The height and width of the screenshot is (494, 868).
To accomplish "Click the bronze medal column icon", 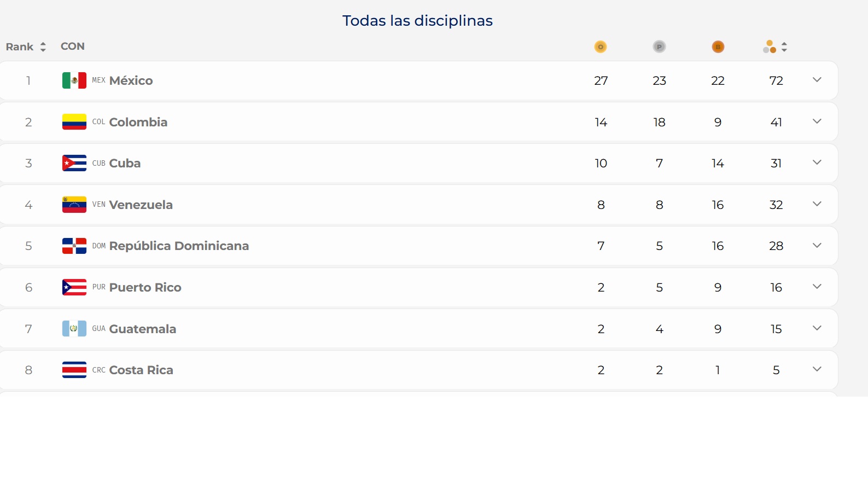I will coord(718,47).
